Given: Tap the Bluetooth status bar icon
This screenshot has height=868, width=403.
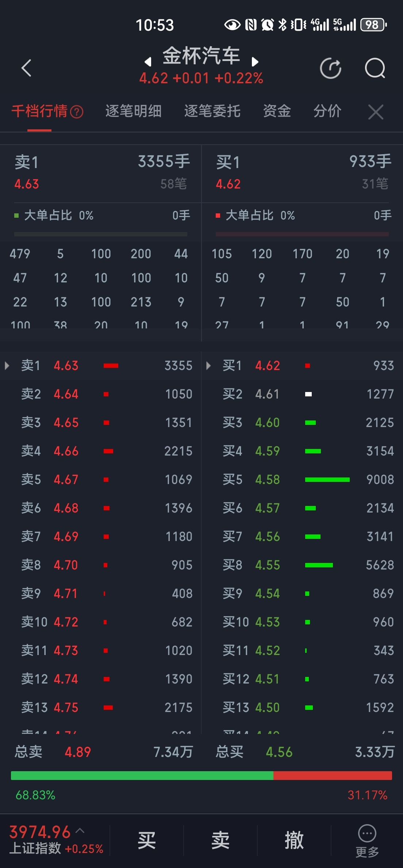Looking at the screenshot, I should pyautogui.click(x=283, y=25).
